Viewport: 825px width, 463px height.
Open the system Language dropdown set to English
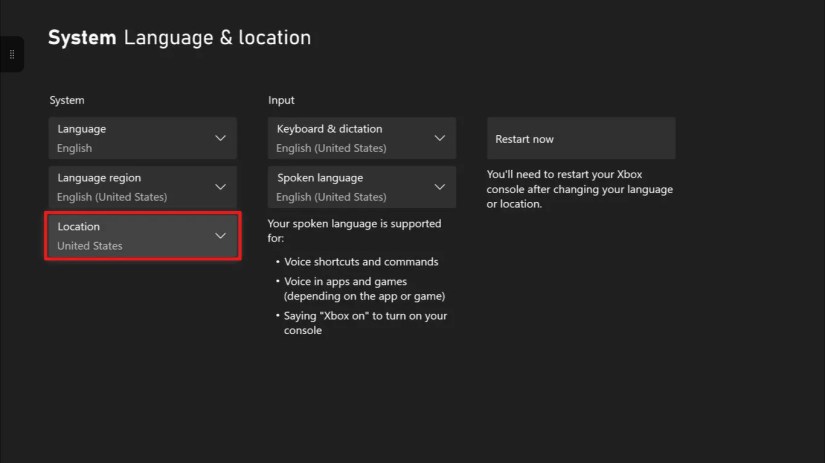[142, 138]
